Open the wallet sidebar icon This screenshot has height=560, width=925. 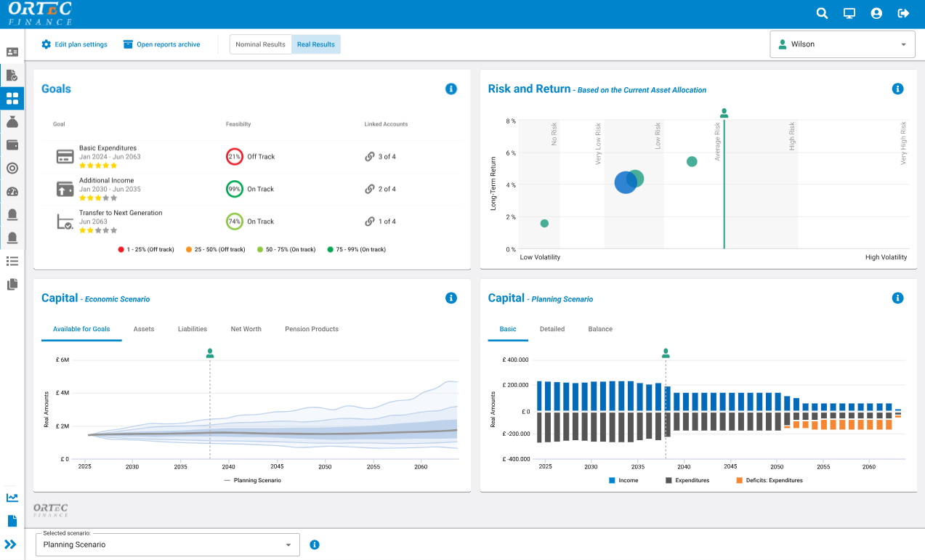point(12,145)
